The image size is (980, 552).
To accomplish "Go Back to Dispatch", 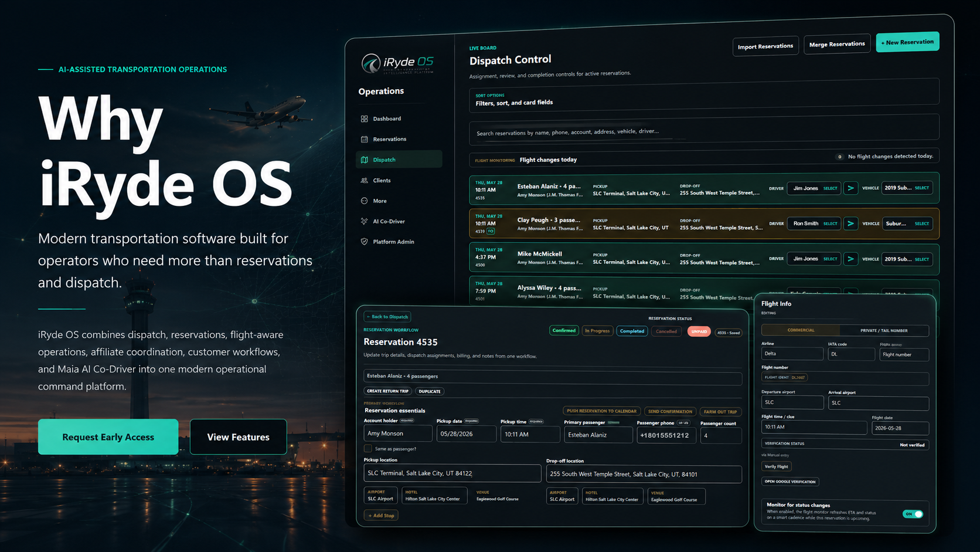I will coord(387,317).
